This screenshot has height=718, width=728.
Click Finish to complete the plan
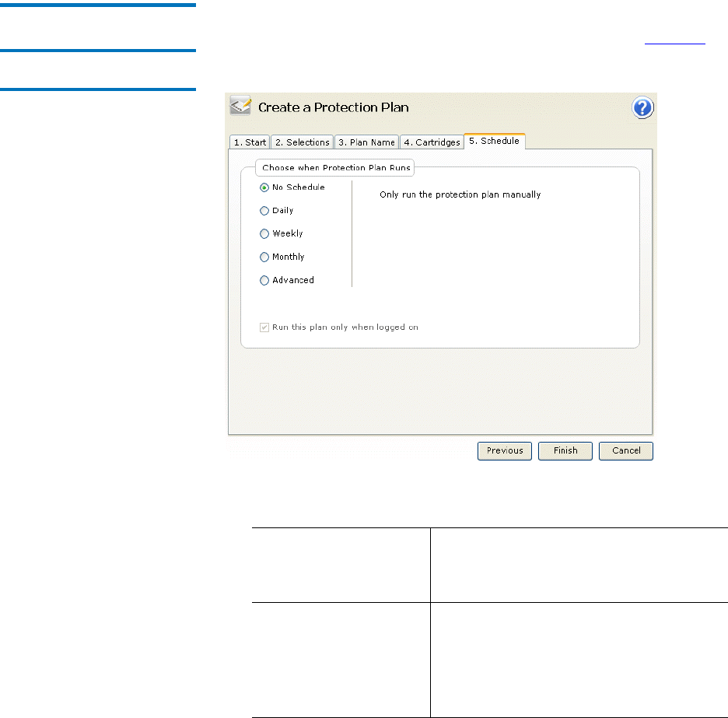tap(565, 450)
